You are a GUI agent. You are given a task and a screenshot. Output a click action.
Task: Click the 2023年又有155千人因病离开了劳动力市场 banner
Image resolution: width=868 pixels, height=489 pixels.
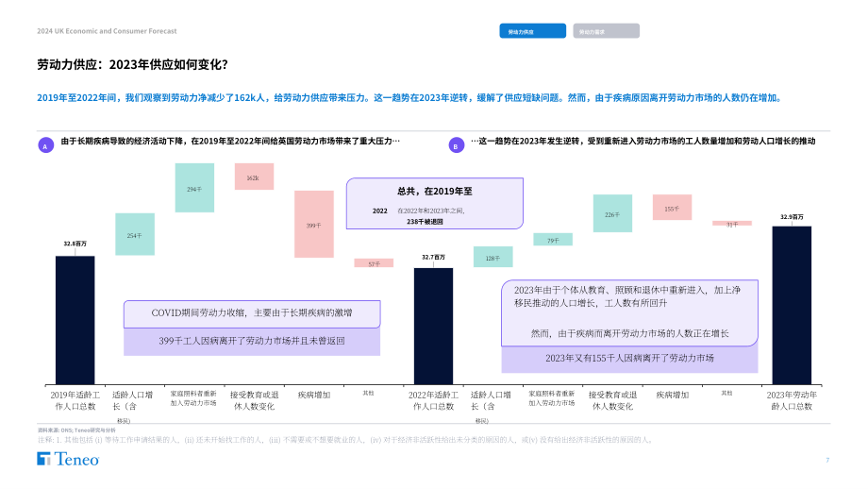pos(629,359)
